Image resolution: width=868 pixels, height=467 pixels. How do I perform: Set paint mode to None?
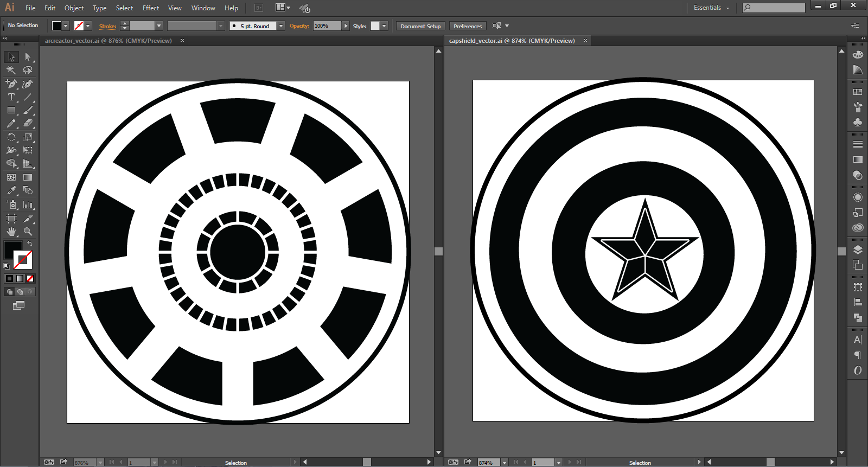pos(30,278)
